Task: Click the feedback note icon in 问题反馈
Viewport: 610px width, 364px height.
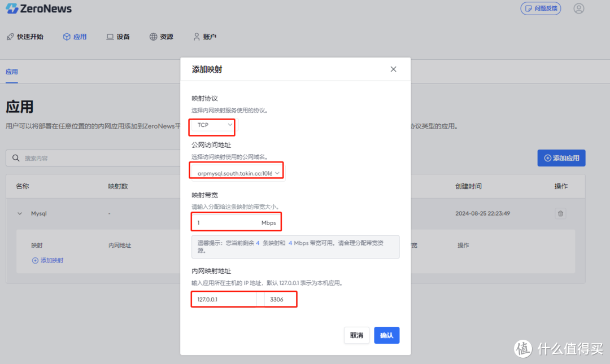Action: (x=529, y=8)
